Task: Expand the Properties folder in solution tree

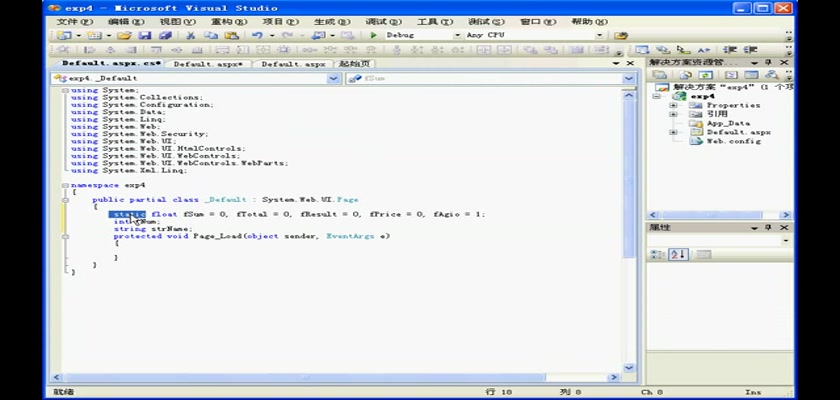Action: click(x=673, y=105)
